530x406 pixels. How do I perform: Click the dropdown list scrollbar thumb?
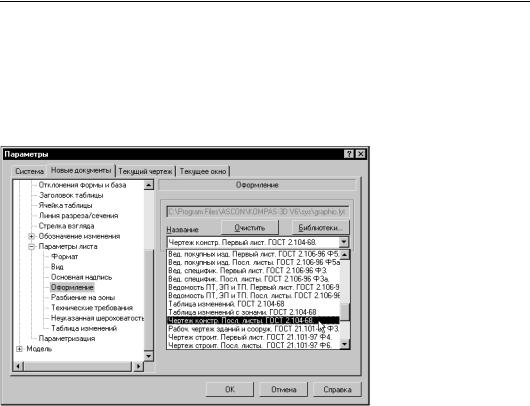coord(345,312)
